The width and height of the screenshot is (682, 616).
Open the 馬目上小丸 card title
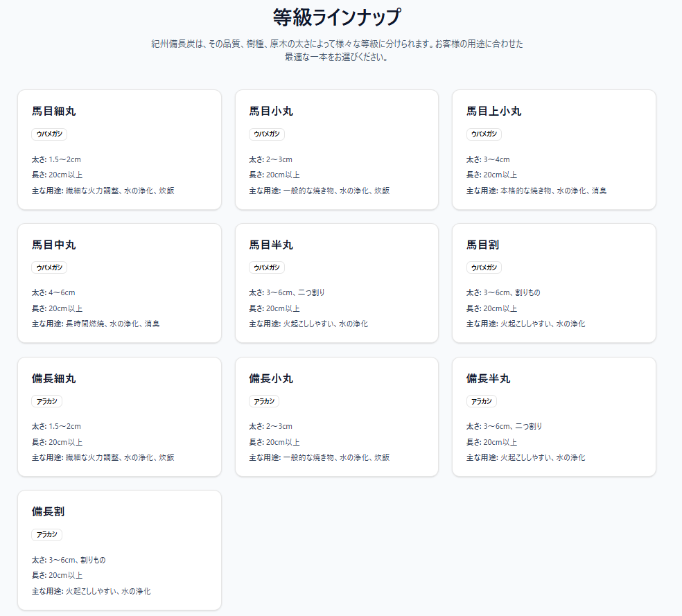tap(493, 112)
